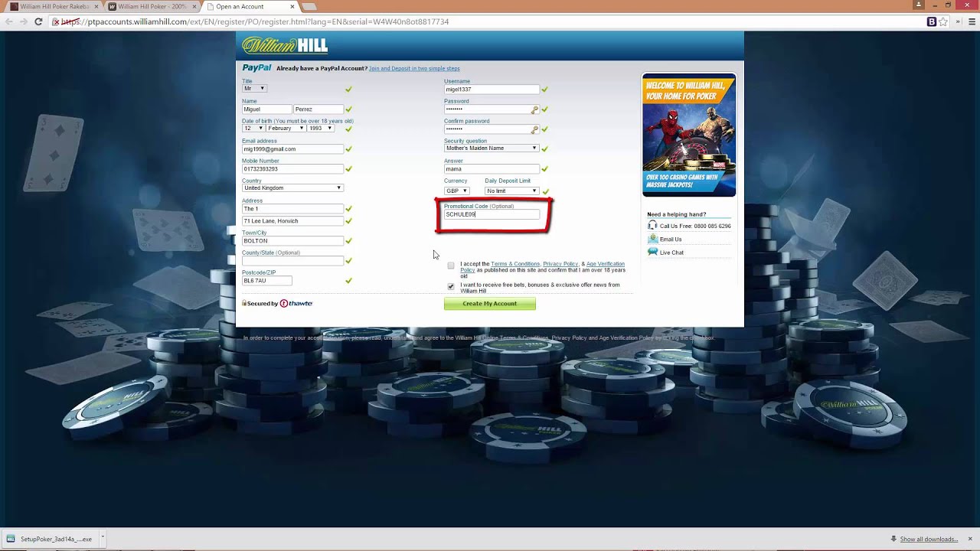The height and width of the screenshot is (551, 980).
Task: Click the B extension icon in toolbar
Action: tap(932, 21)
